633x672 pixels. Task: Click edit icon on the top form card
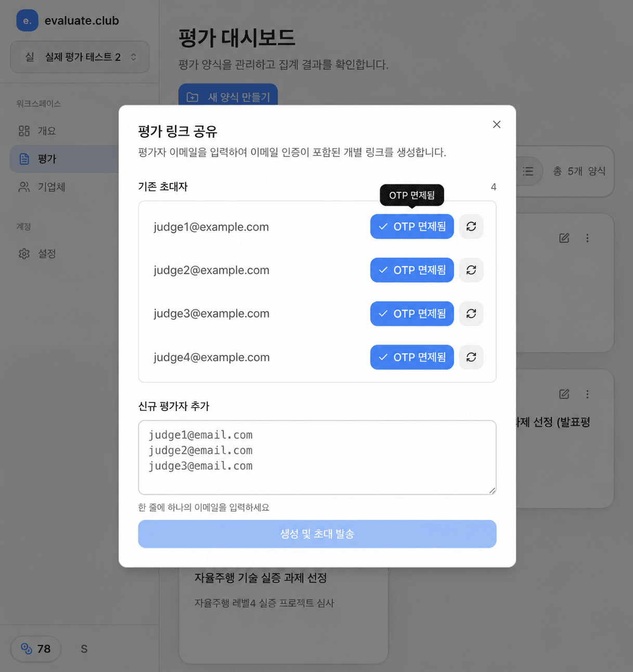click(x=564, y=238)
